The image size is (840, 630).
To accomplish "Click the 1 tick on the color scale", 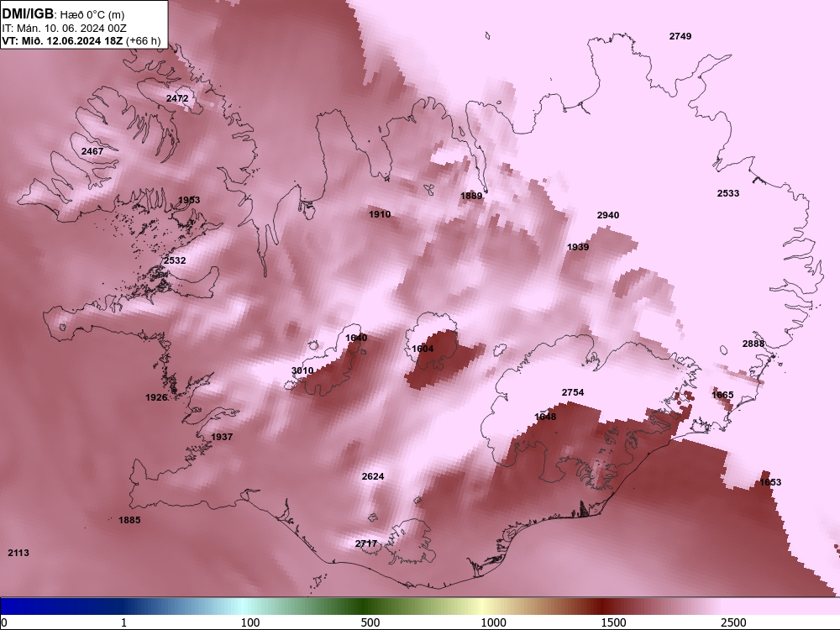I will pos(123,622).
